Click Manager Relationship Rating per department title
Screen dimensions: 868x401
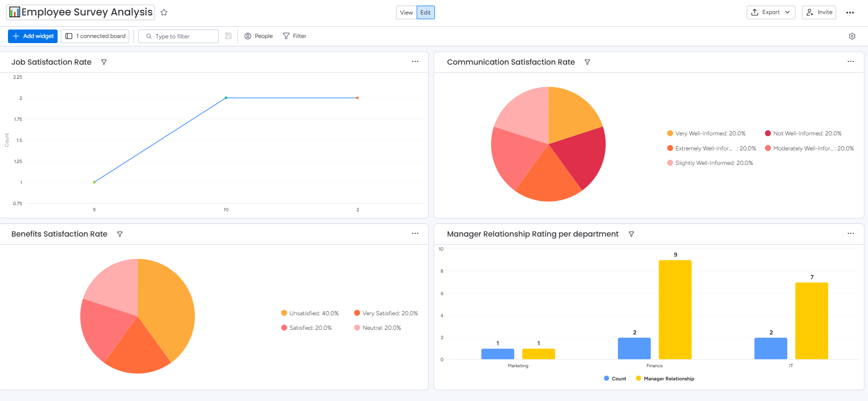(x=533, y=234)
